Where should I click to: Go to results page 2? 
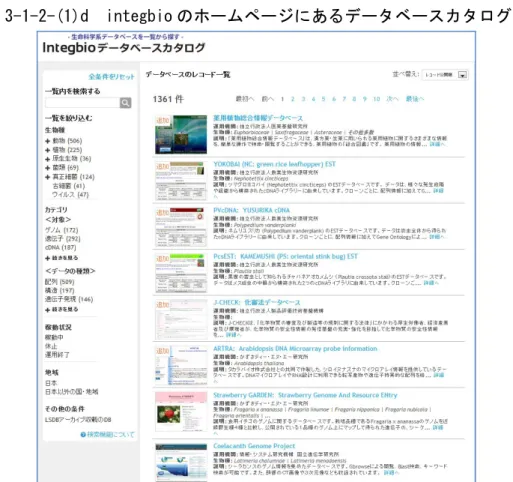coord(293,99)
